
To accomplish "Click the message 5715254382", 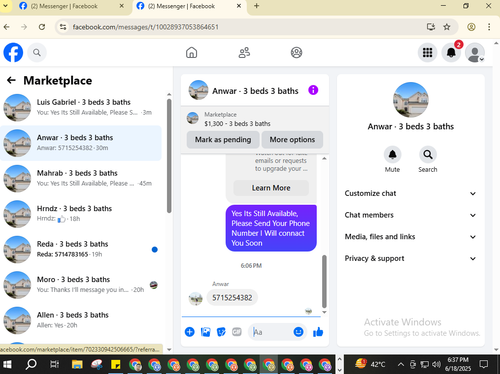I will pyautogui.click(x=232, y=298).
